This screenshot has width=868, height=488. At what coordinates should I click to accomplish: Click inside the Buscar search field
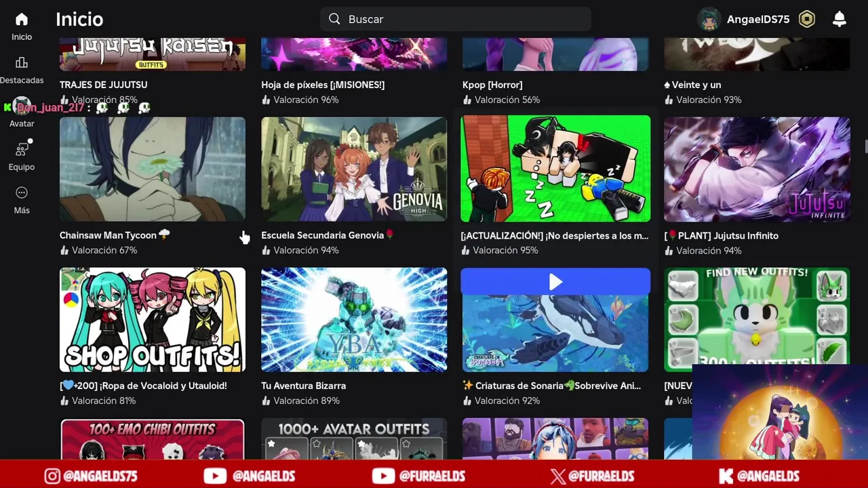pyautogui.click(x=456, y=19)
